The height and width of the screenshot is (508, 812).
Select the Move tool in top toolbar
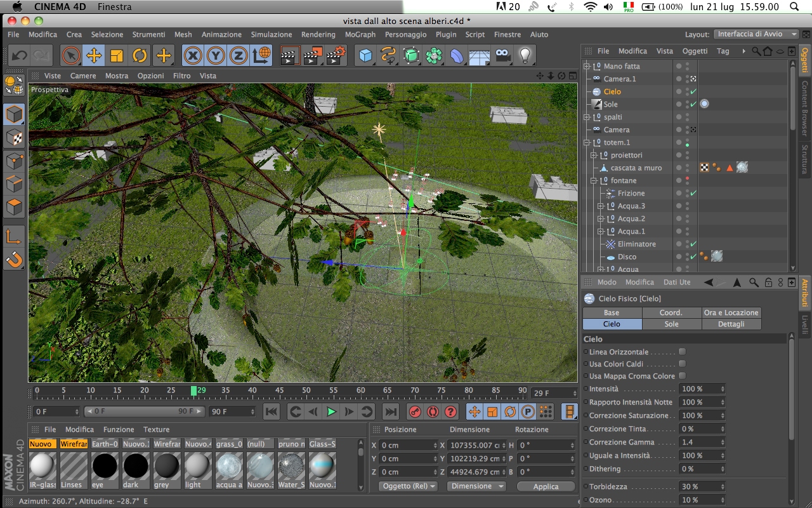click(x=94, y=56)
